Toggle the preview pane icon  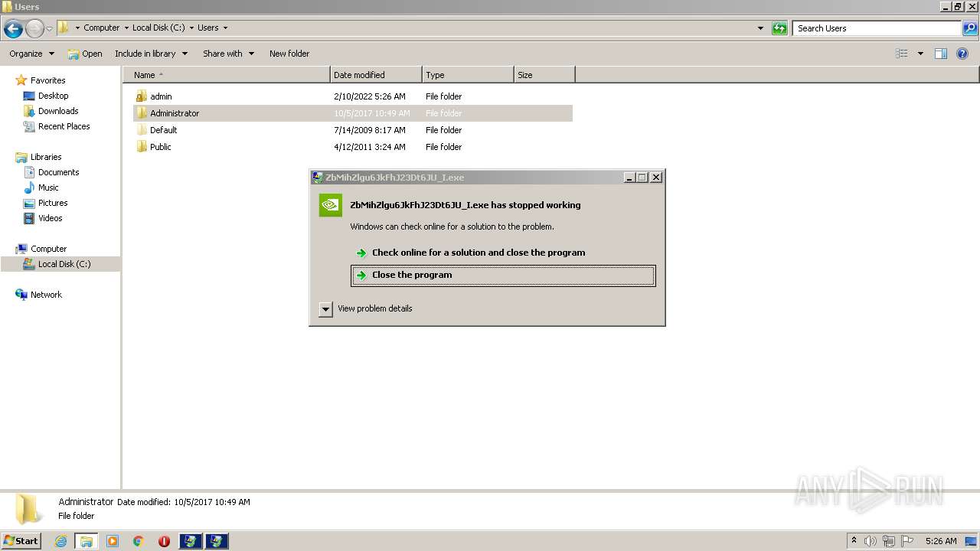click(x=941, y=54)
